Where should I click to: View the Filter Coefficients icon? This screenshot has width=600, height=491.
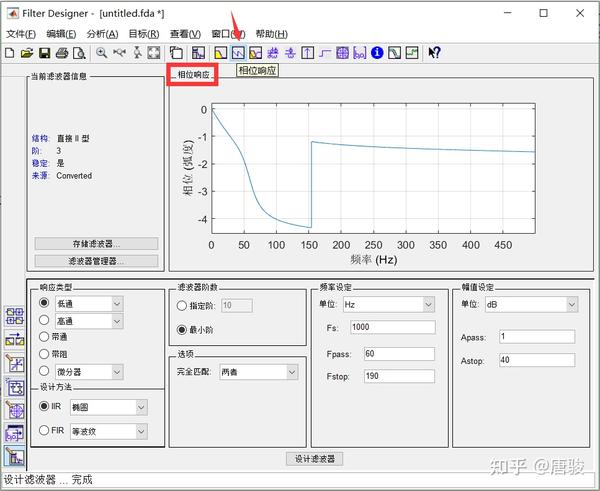point(360,53)
